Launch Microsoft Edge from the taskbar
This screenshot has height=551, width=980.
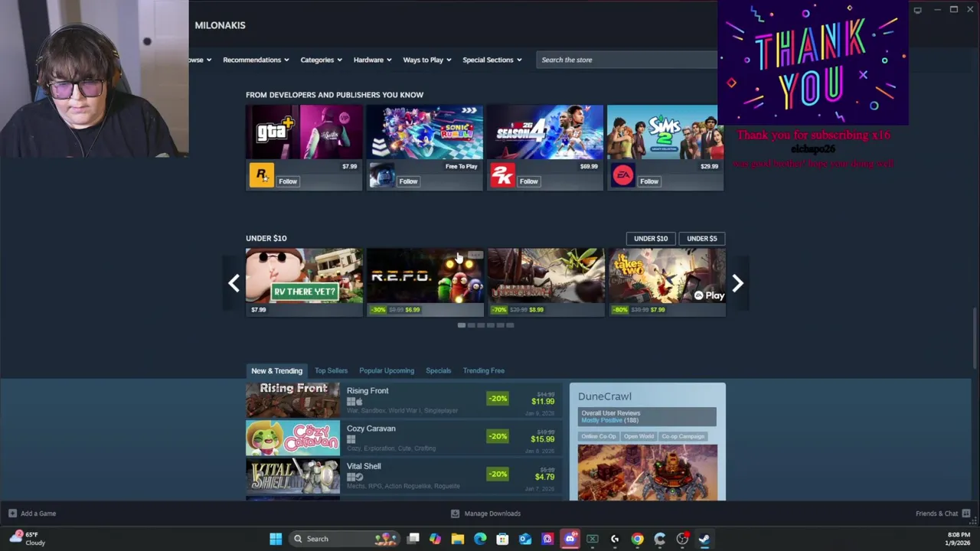point(480,539)
